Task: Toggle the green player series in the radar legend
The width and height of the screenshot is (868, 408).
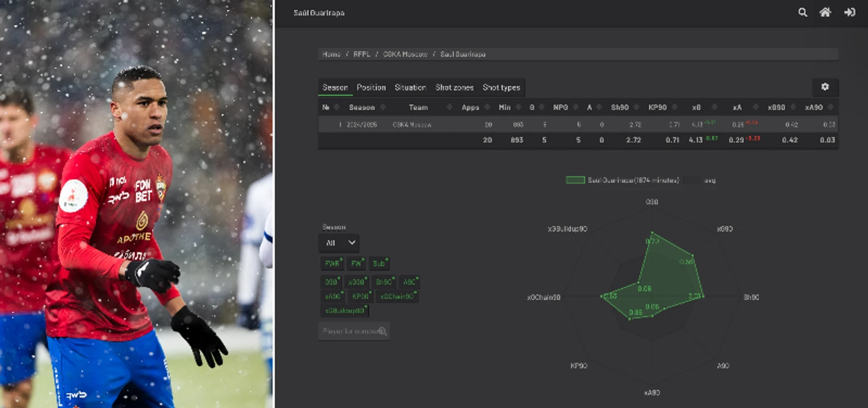Action: click(x=622, y=180)
